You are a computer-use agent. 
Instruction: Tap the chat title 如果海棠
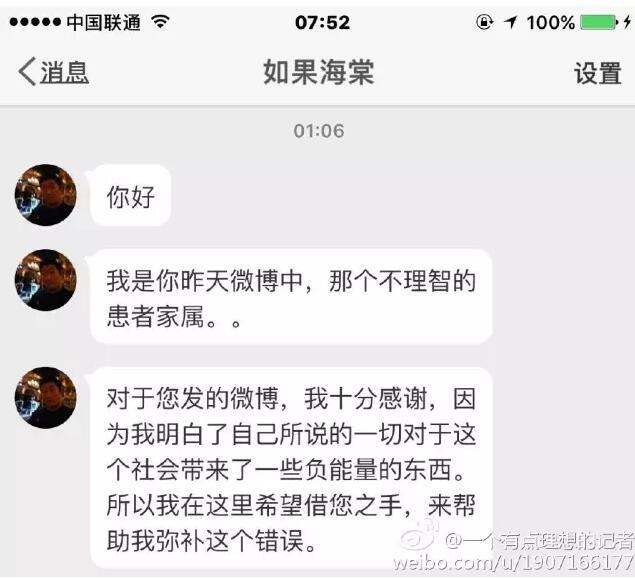pos(318,72)
